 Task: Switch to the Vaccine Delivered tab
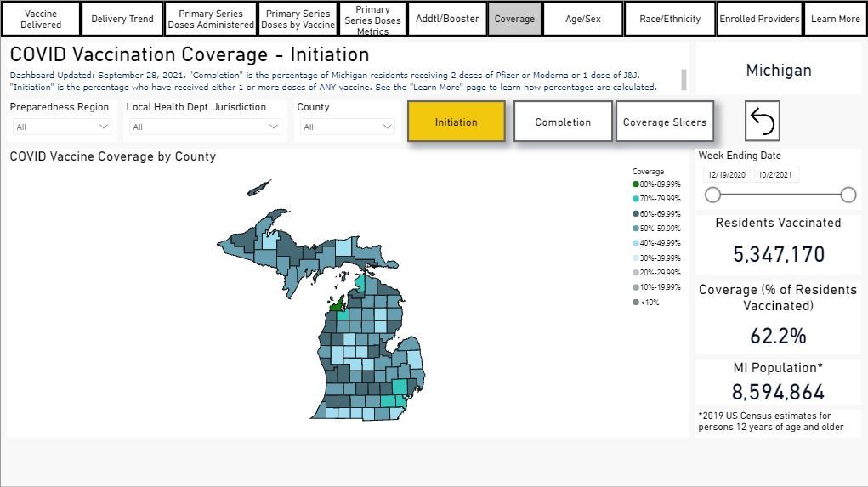click(41, 19)
